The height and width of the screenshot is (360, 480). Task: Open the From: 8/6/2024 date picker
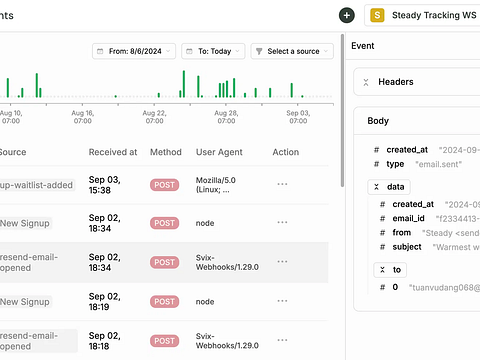pyautogui.click(x=134, y=51)
